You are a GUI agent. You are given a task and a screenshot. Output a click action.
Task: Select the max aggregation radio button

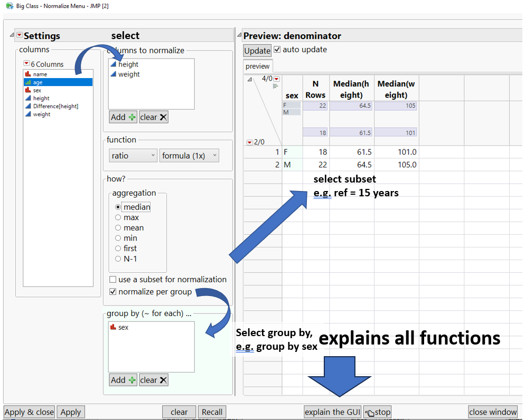pos(118,217)
